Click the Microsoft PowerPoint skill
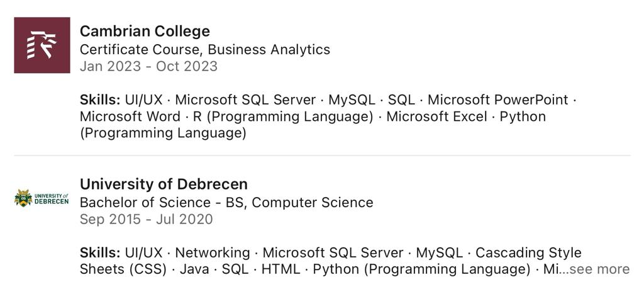The height and width of the screenshot is (289, 644). pos(498,100)
